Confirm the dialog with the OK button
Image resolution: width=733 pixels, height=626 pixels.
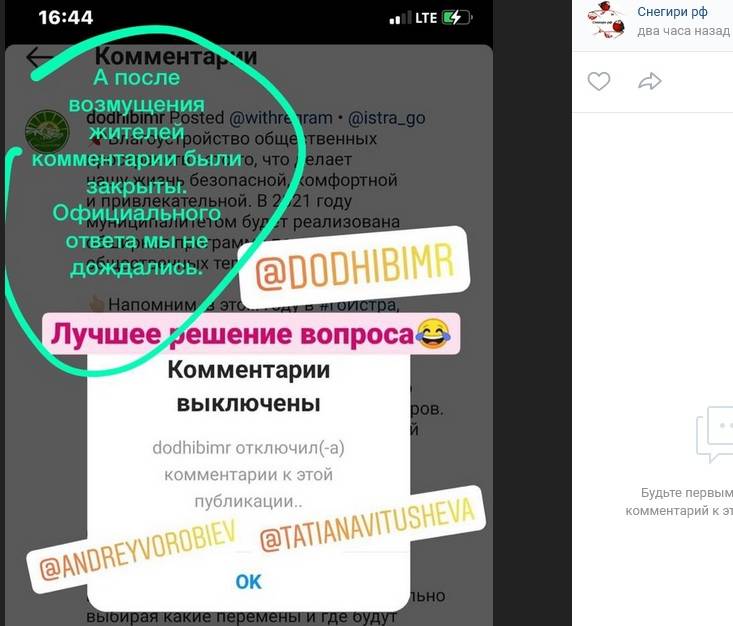(248, 582)
